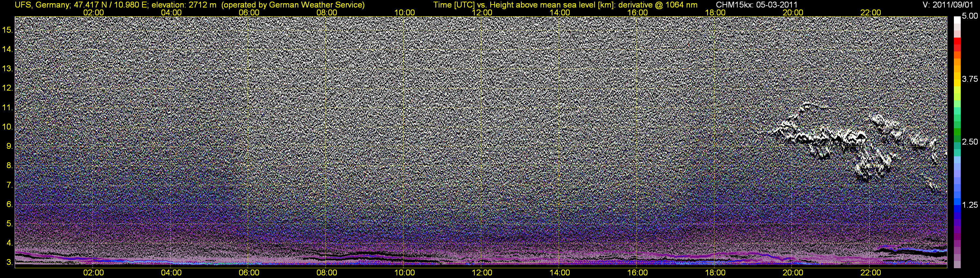
Task: Click the '11.' height axis label
Action: (x=8, y=107)
